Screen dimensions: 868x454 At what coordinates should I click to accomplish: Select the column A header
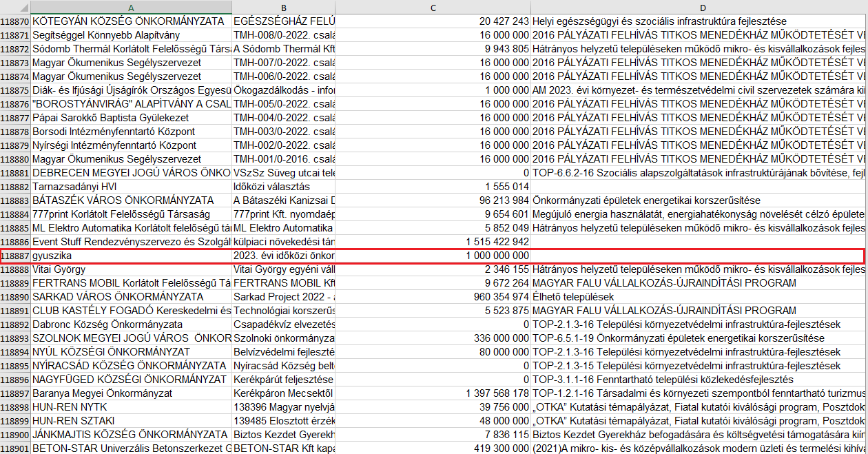pos(131,7)
